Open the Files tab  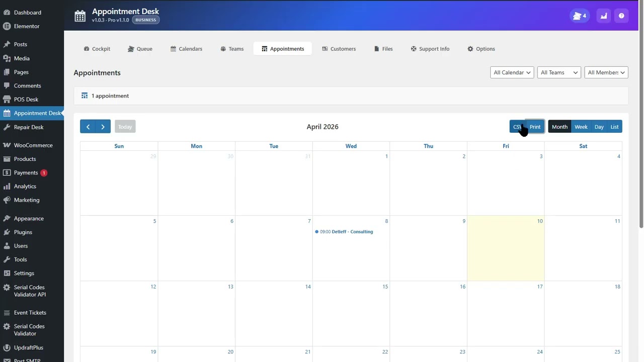(383, 49)
